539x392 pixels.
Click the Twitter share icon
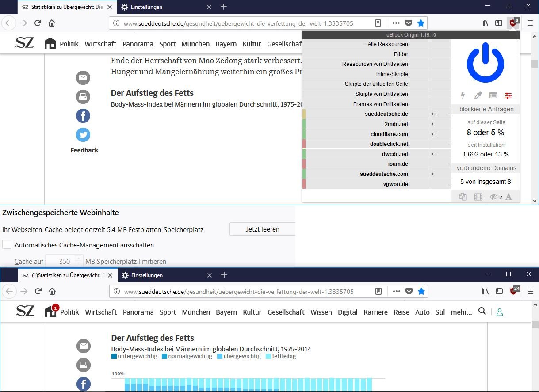[x=83, y=135]
